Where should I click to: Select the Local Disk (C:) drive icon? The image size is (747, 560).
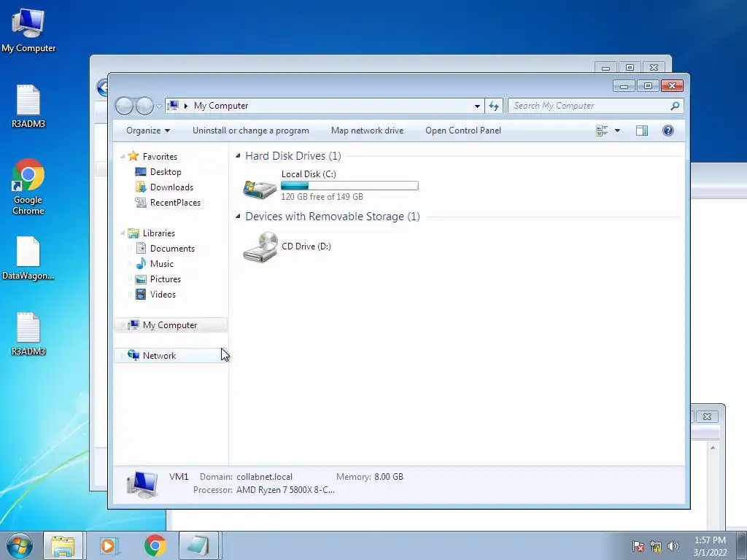[260, 189]
